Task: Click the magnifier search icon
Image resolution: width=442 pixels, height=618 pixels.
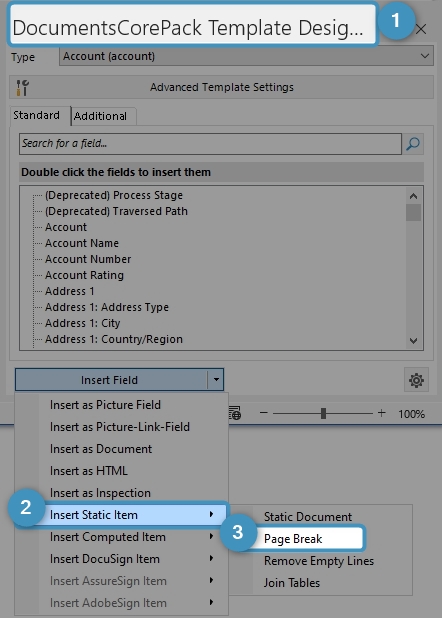Action: point(412,143)
